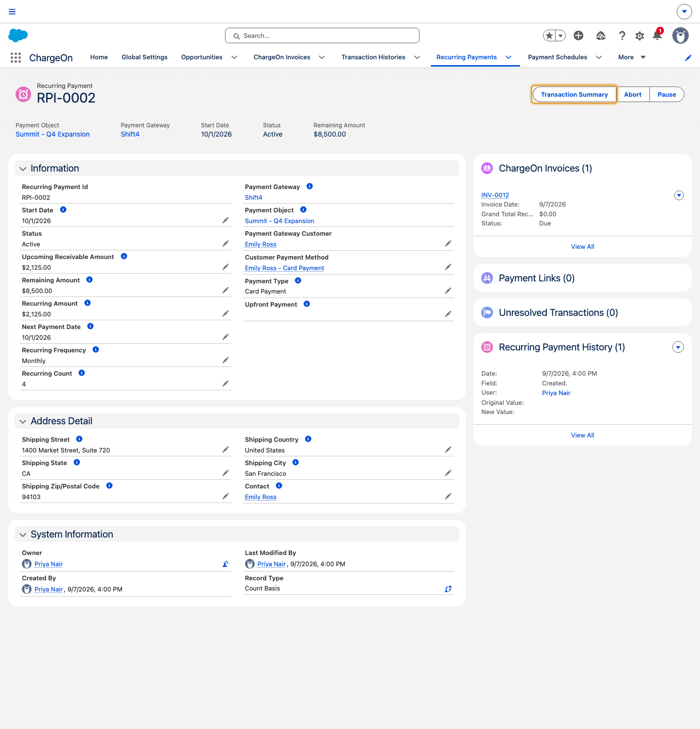Viewport: 700px width, 729px height.
Task: Collapse the Information section
Action: click(x=23, y=169)
